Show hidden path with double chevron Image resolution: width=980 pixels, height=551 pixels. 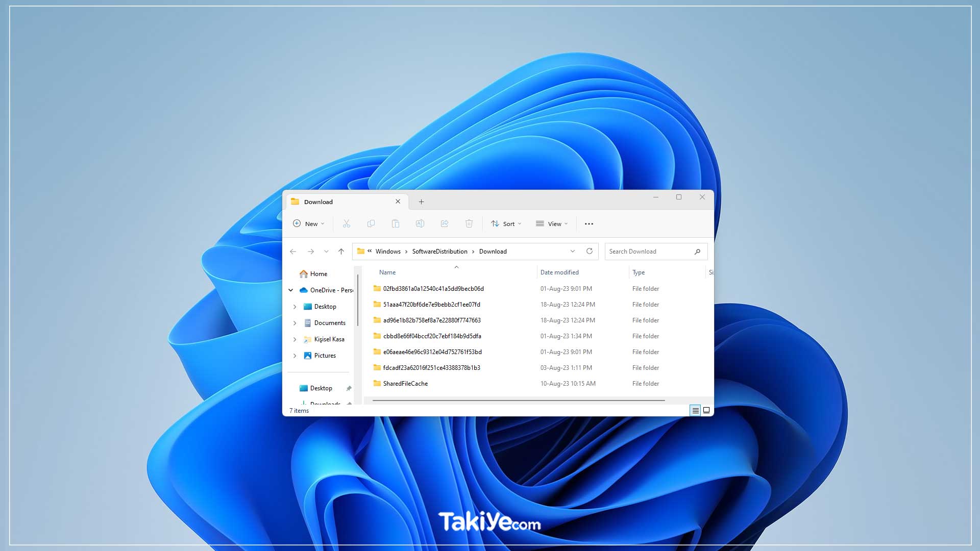click(370, 251)
